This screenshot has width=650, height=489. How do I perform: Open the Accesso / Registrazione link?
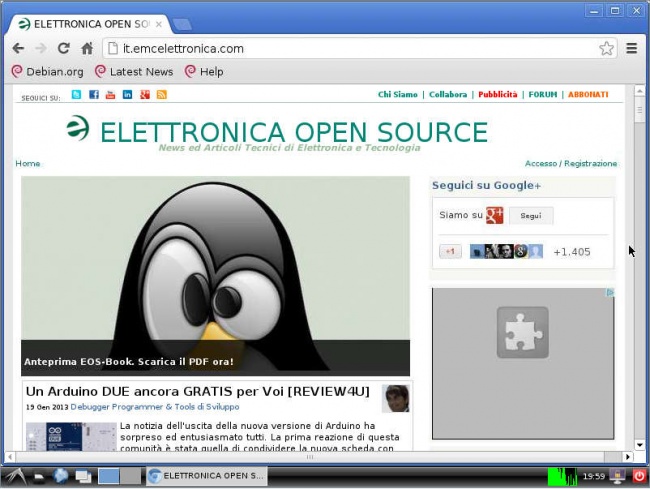[x=571, y=163]
